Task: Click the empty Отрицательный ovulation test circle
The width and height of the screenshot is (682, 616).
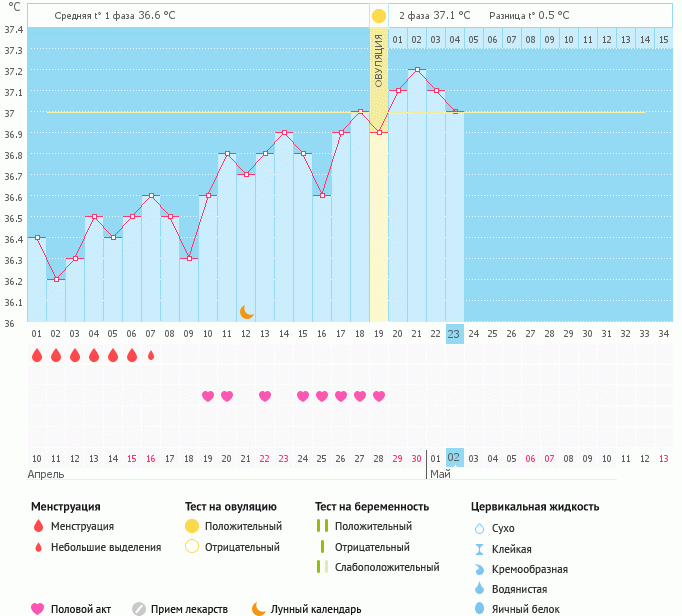Action: [192, 547]
